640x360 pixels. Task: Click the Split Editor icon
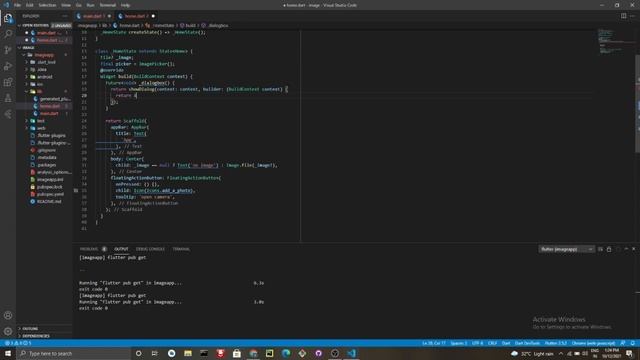[623, 16]
